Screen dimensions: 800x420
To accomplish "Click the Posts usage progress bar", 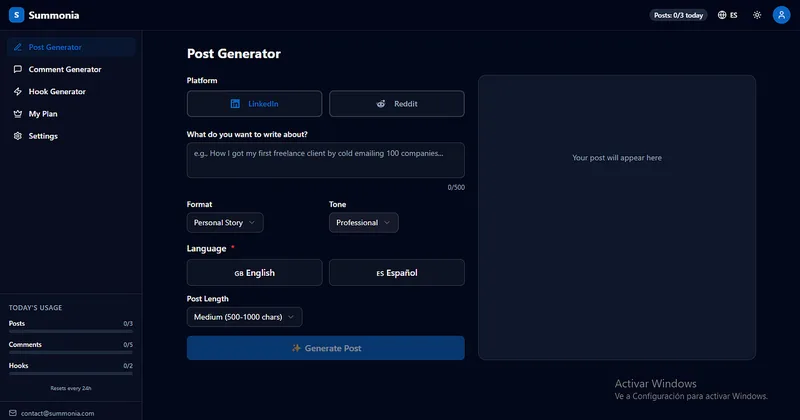I will pos(71,331).
